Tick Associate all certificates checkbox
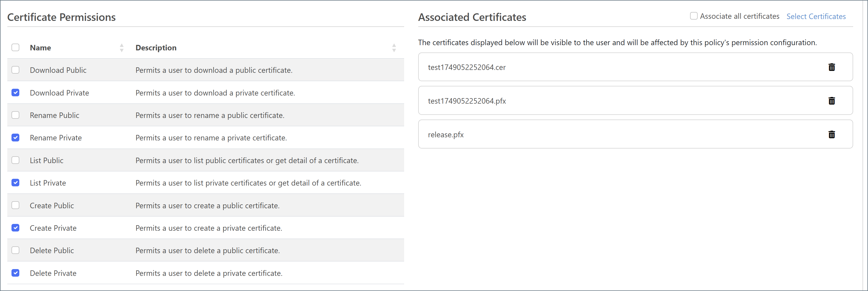 click(693, 16)
